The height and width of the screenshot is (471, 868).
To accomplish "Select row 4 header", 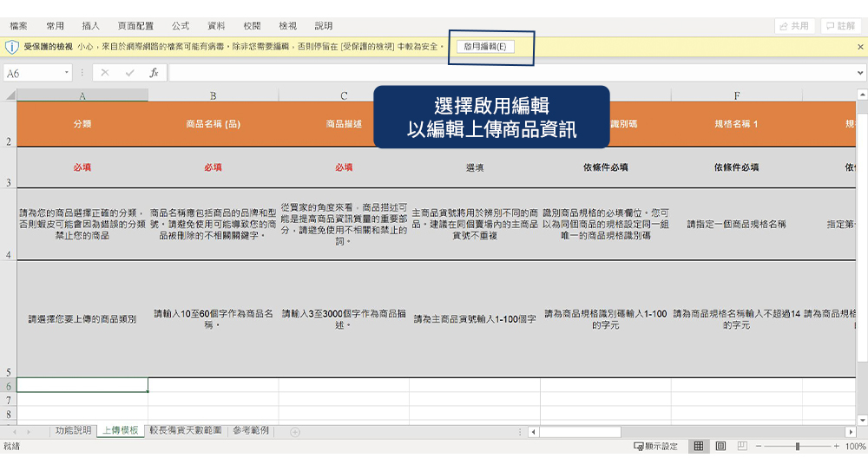I will point(9,224).
